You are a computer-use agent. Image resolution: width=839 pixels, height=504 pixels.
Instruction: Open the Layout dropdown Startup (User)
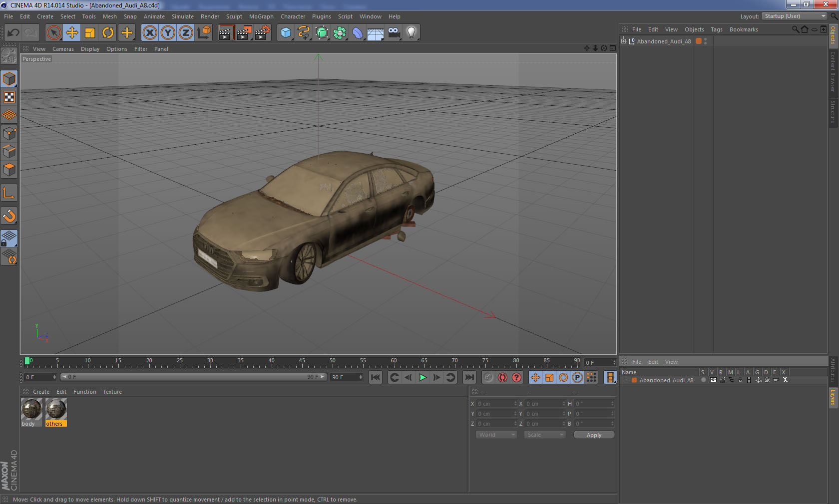[x=795, y=16]
